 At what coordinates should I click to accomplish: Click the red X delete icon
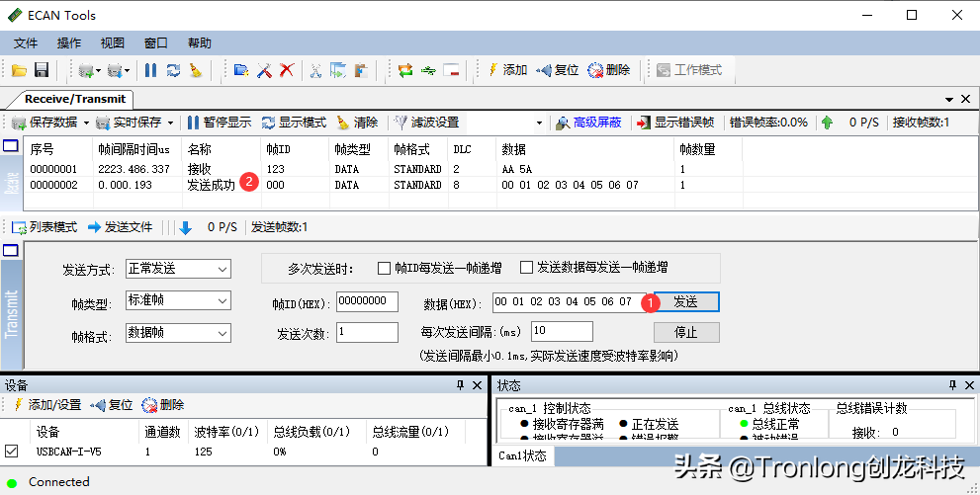click(286, 70)
